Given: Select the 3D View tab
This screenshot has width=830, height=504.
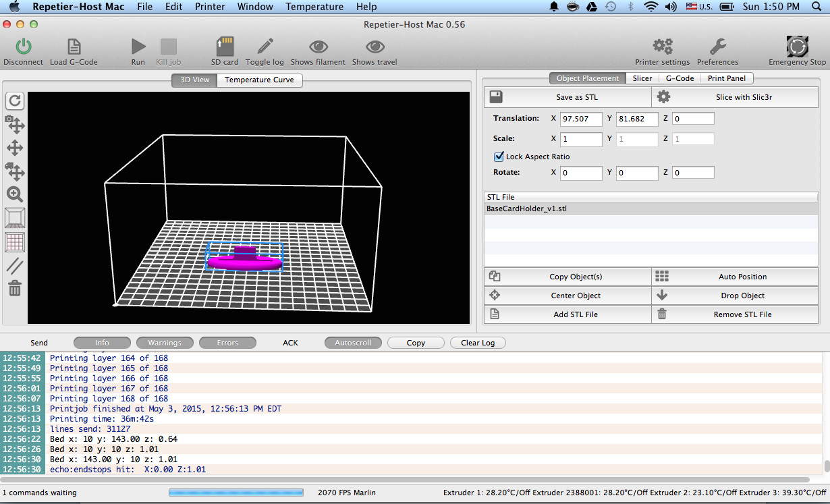Looking at the screenshot, I should pyautogui.click(x=194, y=80).
